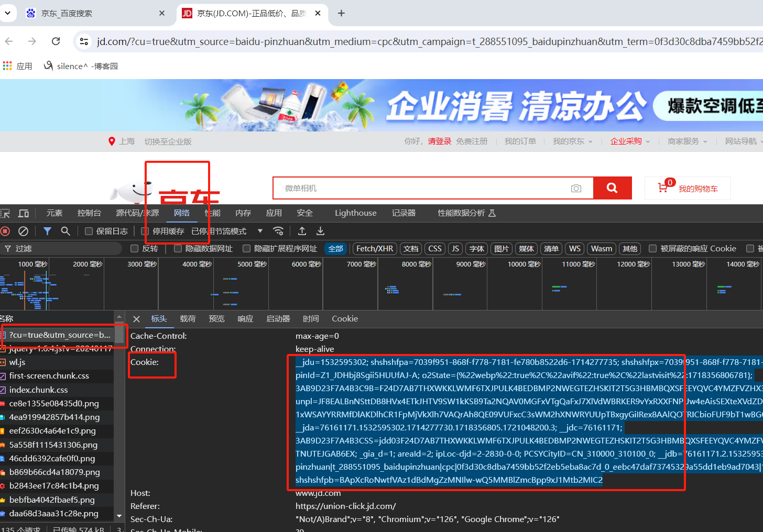Open site information icon in the address bar
The image size is (763, 532).
pos(84,41)
